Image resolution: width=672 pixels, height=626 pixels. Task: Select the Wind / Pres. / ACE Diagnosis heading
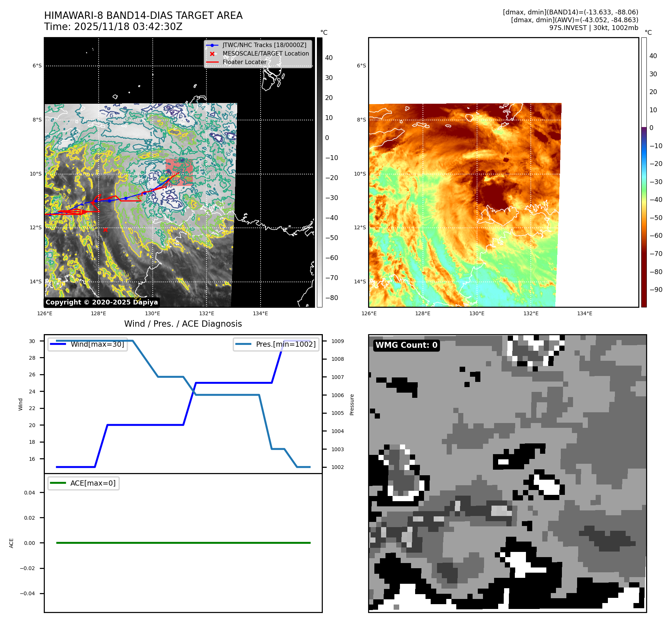[183, 324]
